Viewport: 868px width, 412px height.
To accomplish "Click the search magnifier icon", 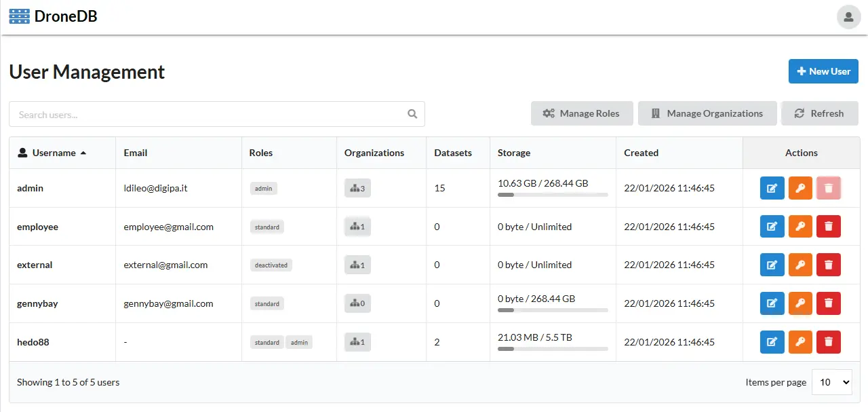I will click(412, 114).
